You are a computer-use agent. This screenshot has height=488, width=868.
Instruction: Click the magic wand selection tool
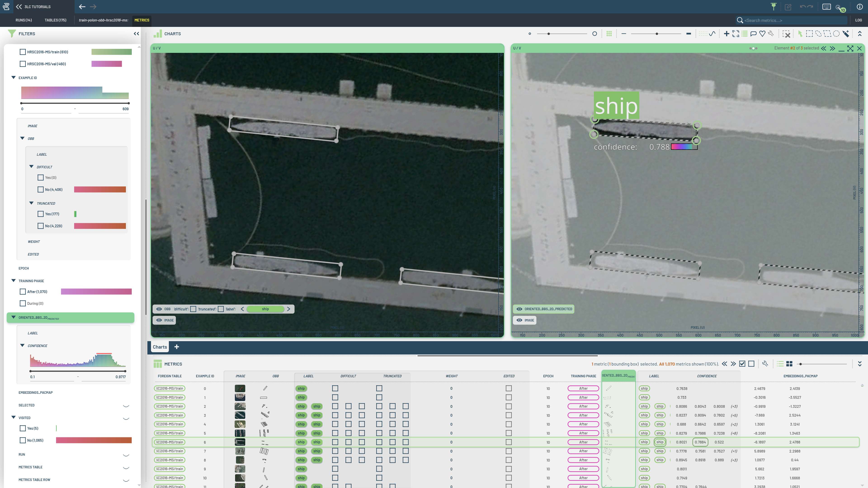tap(846, 34)
